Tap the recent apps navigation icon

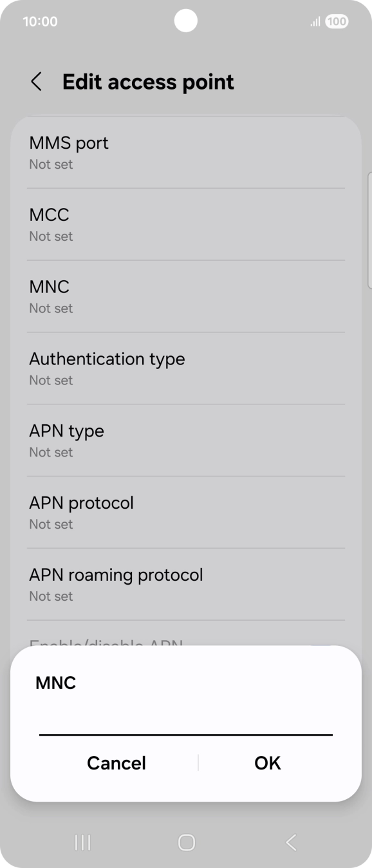[82, 842]
